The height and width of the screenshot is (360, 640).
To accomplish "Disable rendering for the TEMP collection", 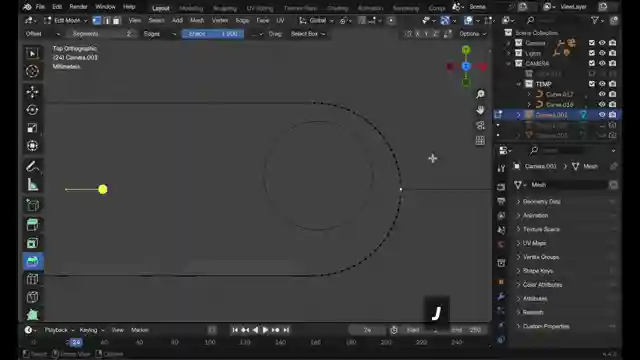I will point(613,84).
